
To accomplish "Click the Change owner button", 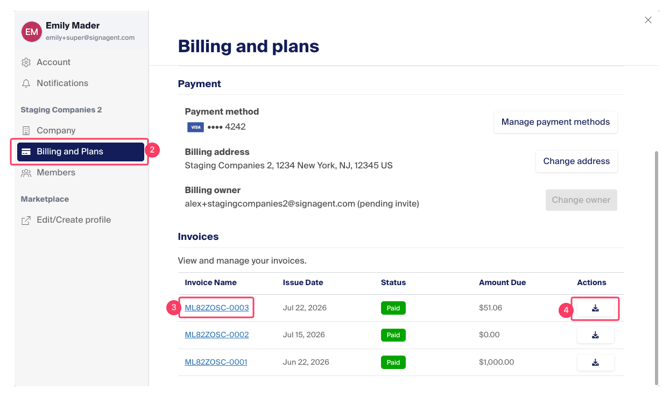I will click(581, 200).
